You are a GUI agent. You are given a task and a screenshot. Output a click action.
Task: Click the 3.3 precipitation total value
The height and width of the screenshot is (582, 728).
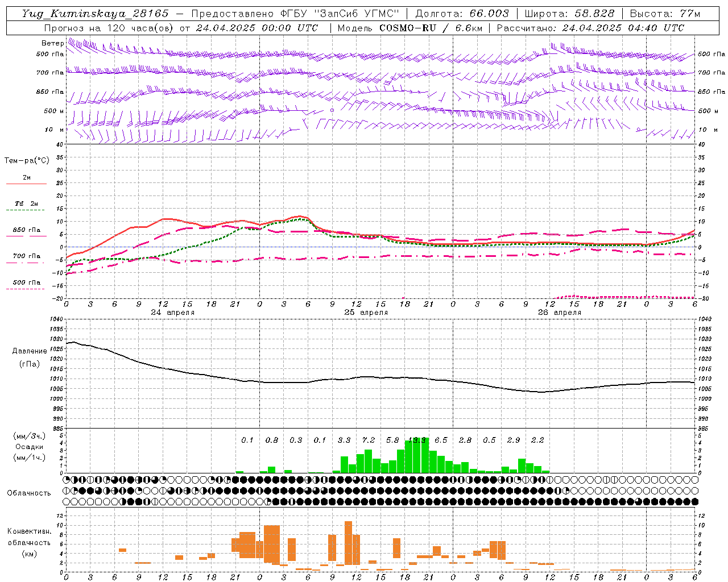pos(344,440)
